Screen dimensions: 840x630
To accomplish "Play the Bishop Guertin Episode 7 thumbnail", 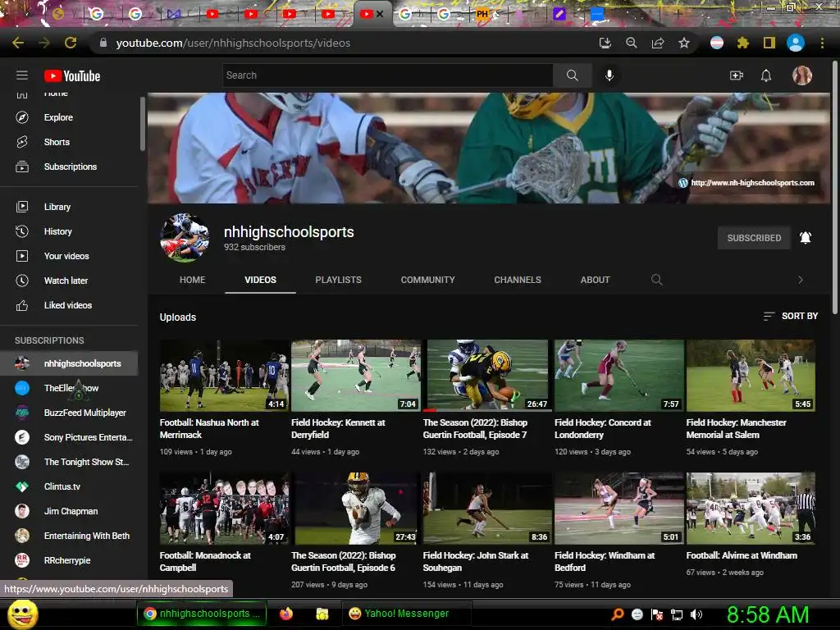I will point(487,376).
